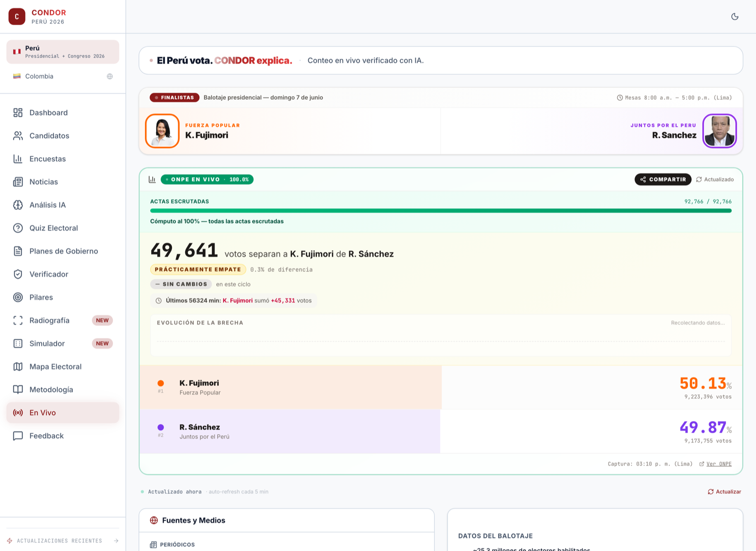
Task: Open Encuestas in the sidebar
Action: (x=63, y=159)
